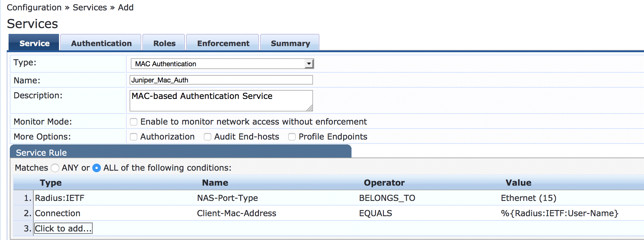Select the ALL conditions radio button
644x240 pixels.
click(x=97, y=168)
